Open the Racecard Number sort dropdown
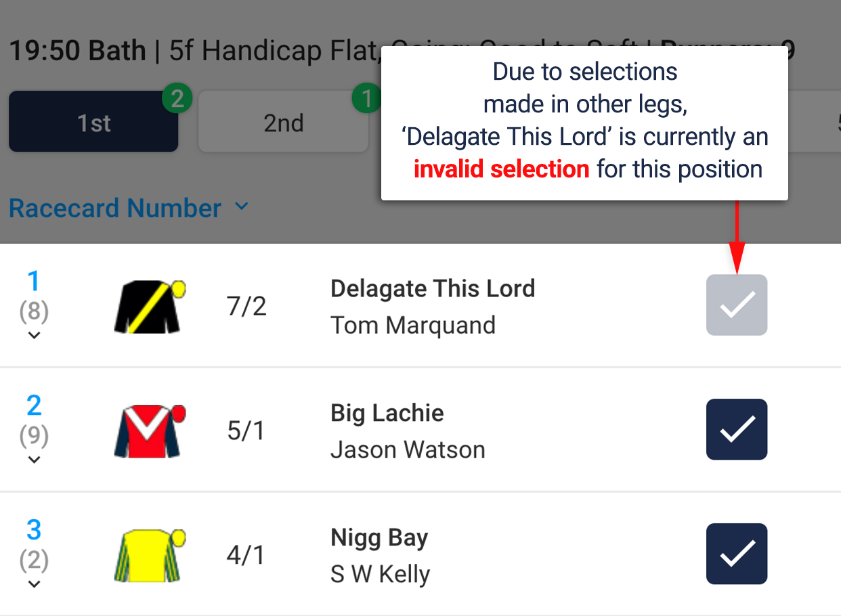The width and height of the screenshot is (841, 616). (129, 208)
